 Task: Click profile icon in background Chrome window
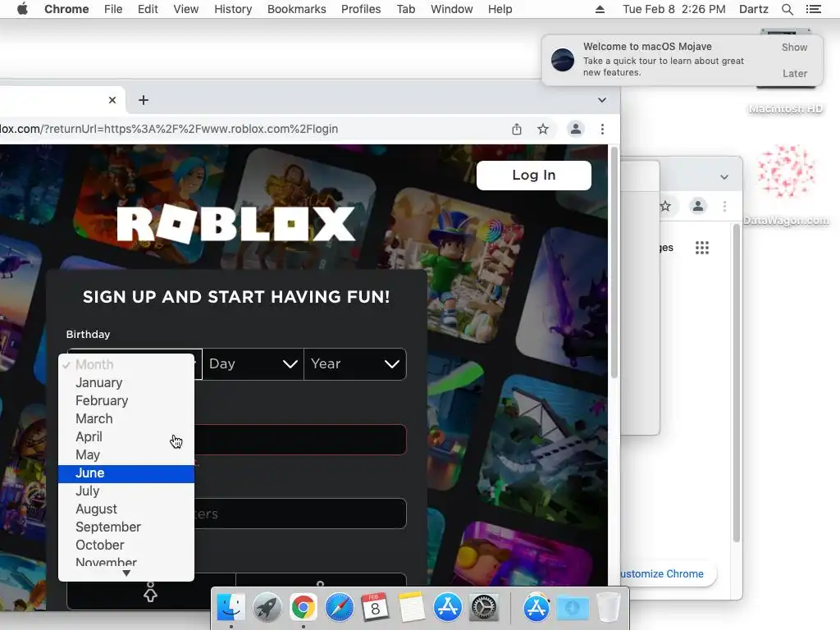(698, 206)
